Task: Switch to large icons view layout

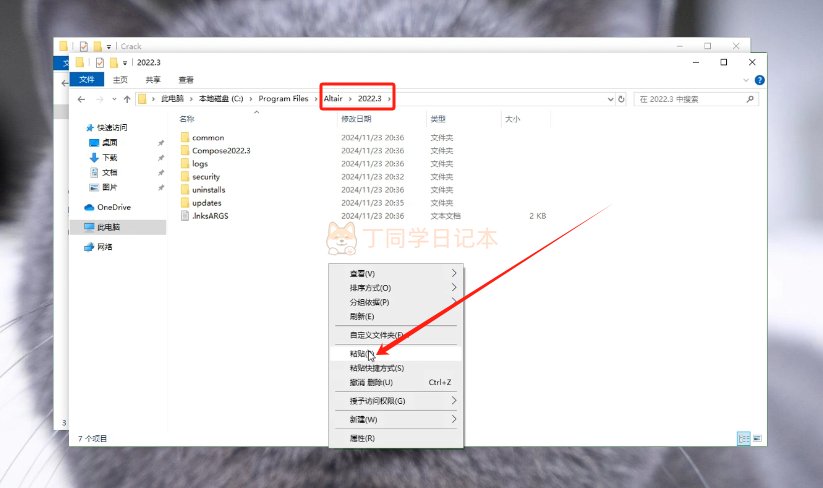Action: pos(757,438)
